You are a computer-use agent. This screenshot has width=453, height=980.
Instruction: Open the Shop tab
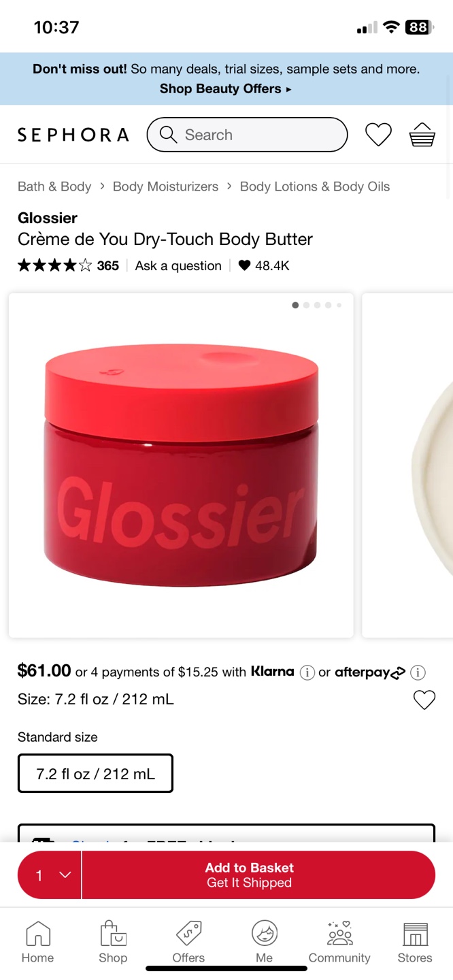[x=113, y=942]
